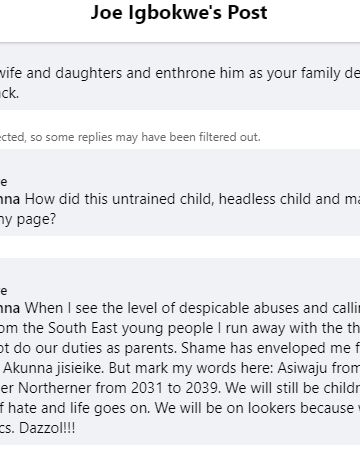
Task: Click the "page?" line in the first reply
Action: [x=28, y=219]
